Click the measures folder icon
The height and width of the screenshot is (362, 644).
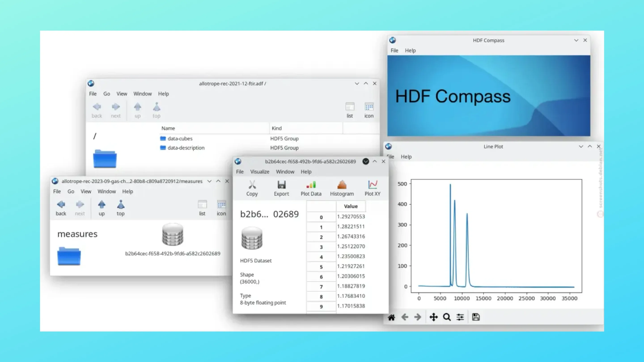(x=69, y=256)
